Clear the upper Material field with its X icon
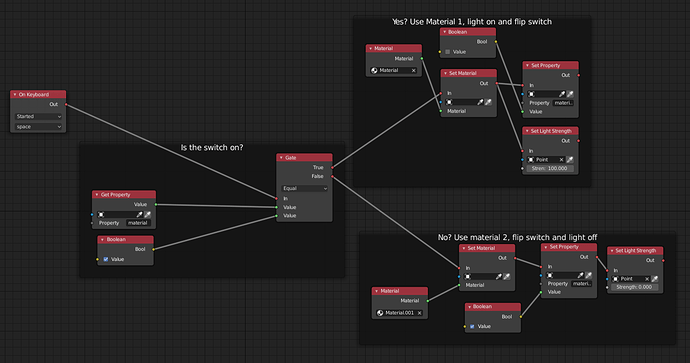Viewport: 690px width, 363px height. [x=413, y=70]
